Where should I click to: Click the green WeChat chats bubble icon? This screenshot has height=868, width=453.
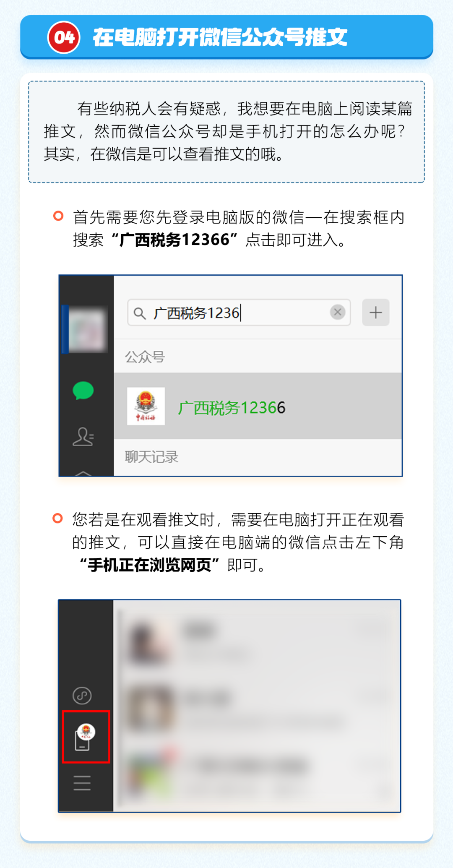[x=83, y=391]
